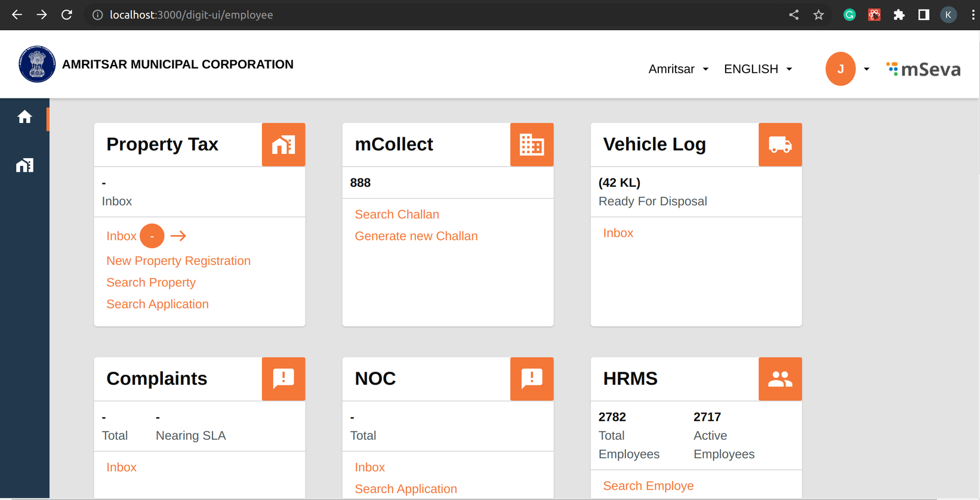Open the Property Tax sidebar icon
This screenshot has width=980, height=500.
point(24,165)
